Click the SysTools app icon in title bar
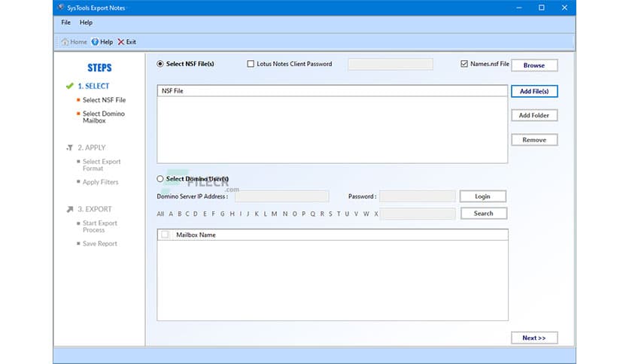 (61, 8)
